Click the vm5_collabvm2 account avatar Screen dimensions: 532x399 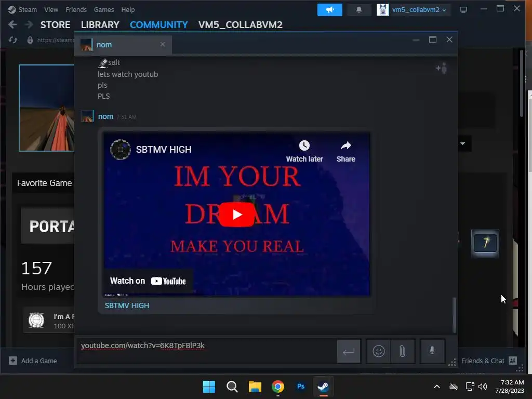(383, 10)
